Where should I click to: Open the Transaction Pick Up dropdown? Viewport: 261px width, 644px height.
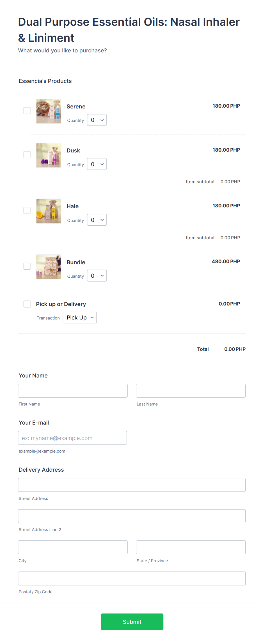coord(80,318)
